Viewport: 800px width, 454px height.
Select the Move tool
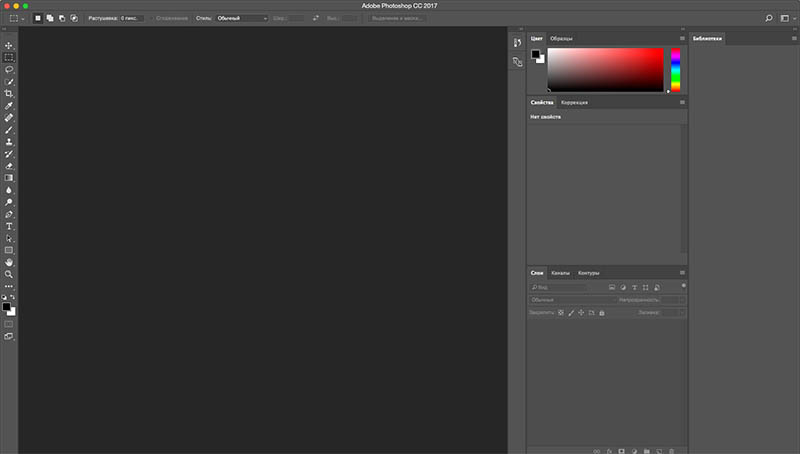coord(9,45)
